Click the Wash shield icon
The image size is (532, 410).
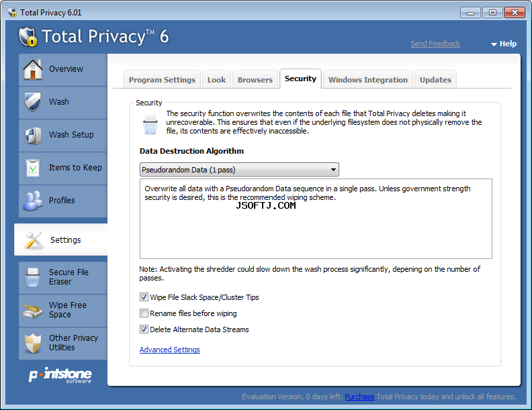[32, 101]
